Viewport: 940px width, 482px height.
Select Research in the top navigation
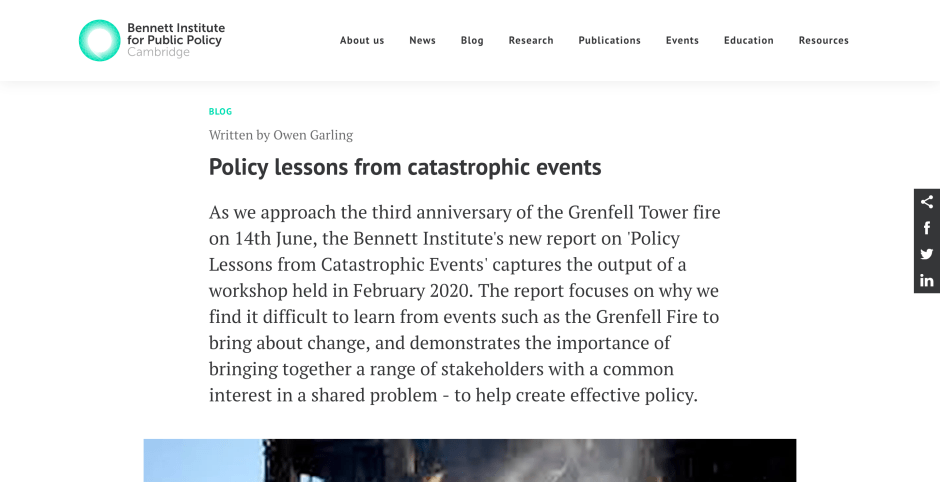click(531, 41)
